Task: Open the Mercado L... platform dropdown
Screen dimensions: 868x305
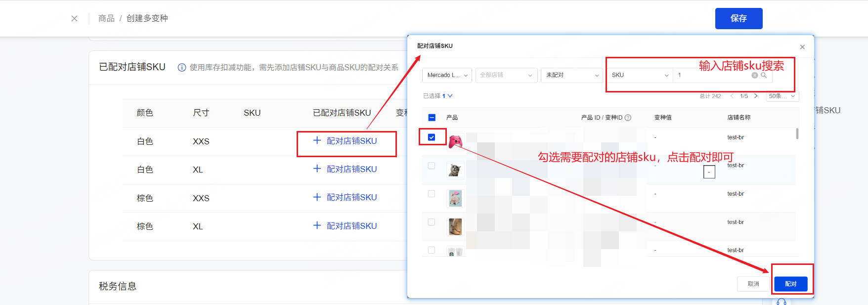Action: (x=447, y=75)
